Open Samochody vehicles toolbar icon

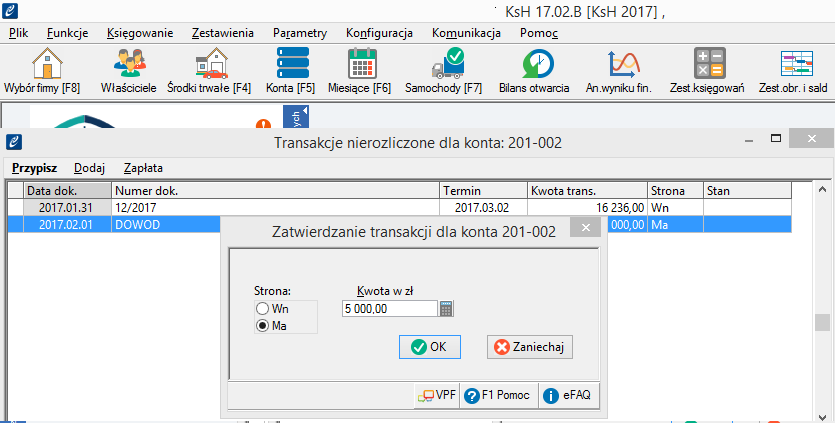(x=443, y=65)
